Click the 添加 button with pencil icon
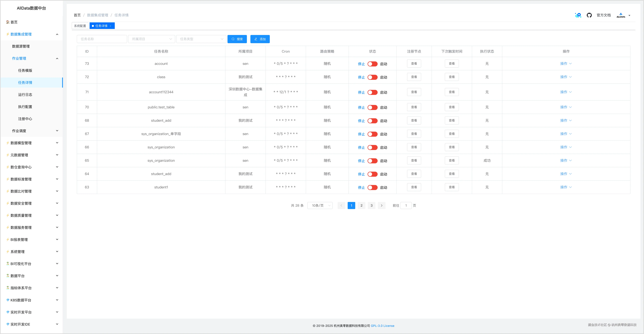This screenshot has height=334, width=644. click(260, 39)
